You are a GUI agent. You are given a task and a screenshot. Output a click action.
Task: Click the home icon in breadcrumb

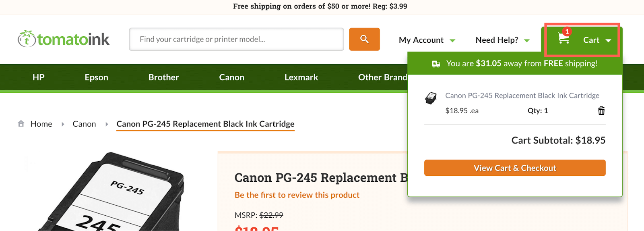tap(21, 124)
